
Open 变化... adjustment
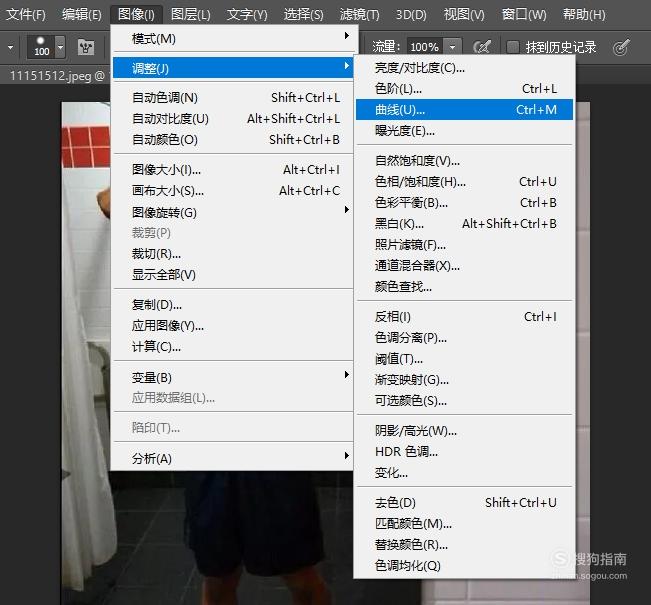tap(464, 473)
